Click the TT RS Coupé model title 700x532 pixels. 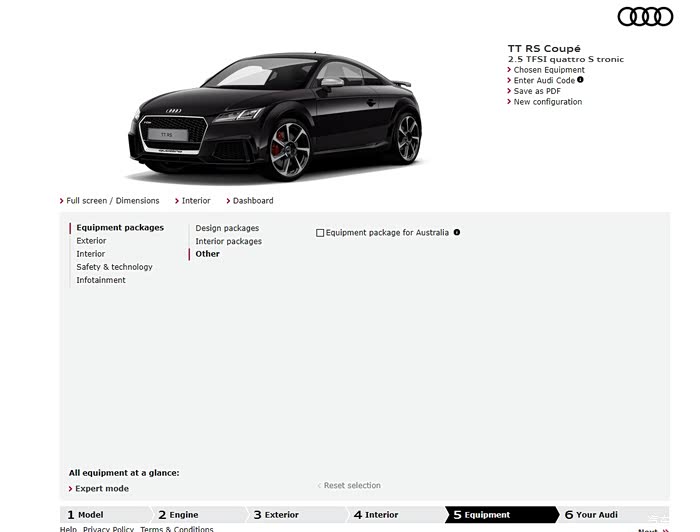tap(544, 48)
